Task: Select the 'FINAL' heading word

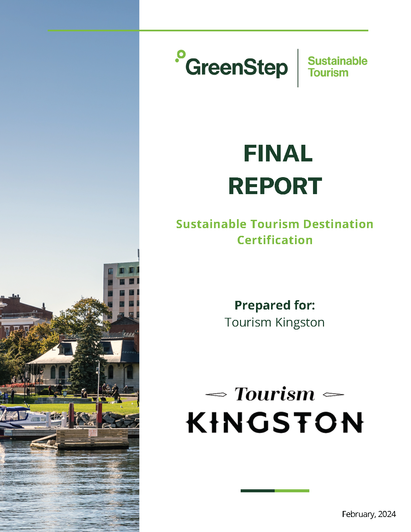Action: pos(278,153)
